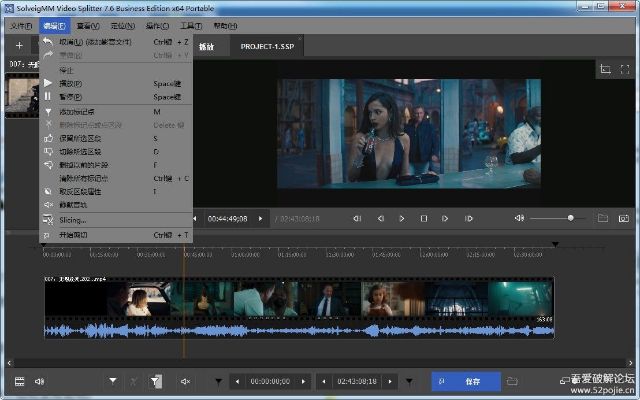Switch to the PROJECT-1.SSP tab
The image size is (640, 400).
point(267,47)
